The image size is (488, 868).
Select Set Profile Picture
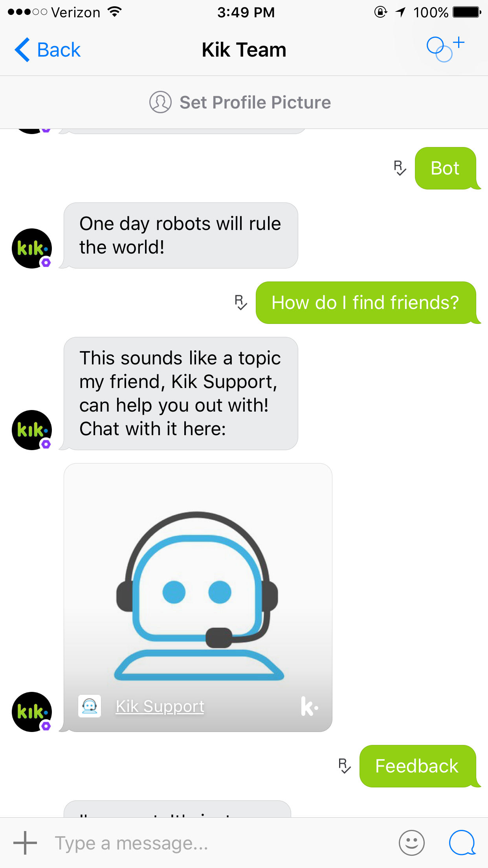pyautogui.click(x=240, y=102)
